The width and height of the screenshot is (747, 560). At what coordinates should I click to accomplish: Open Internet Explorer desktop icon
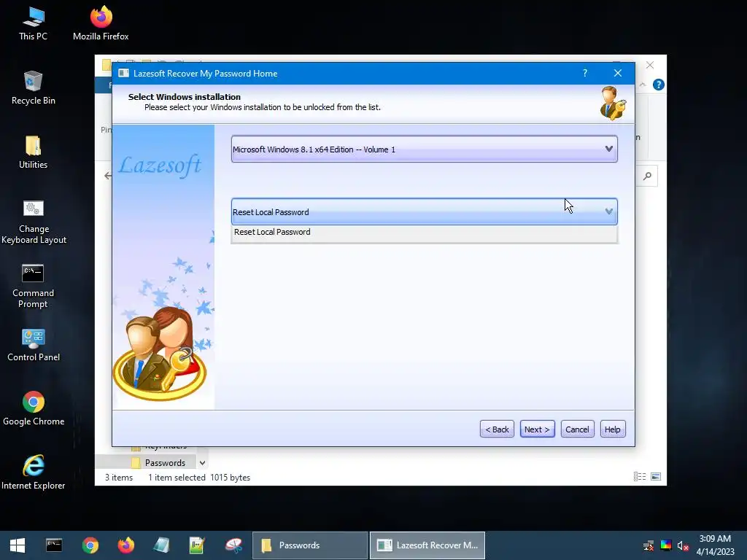(x=34, y=472)
